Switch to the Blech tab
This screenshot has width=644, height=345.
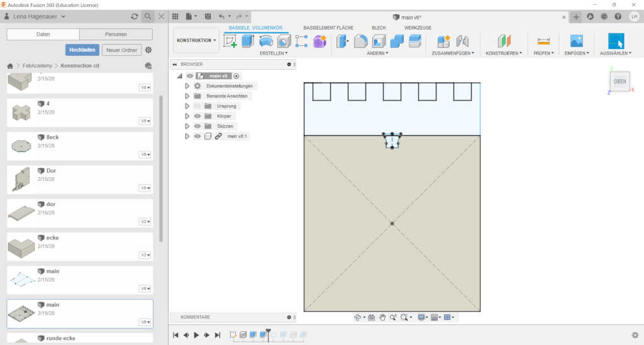click(x=378, y=28)
